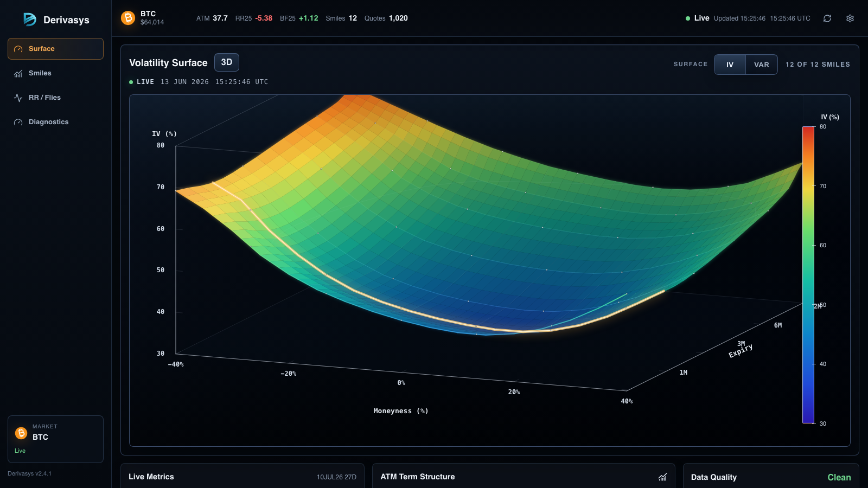Click the Volatility Surface heading
Viewport: 868px width, 488px height.
coord(168,63)
